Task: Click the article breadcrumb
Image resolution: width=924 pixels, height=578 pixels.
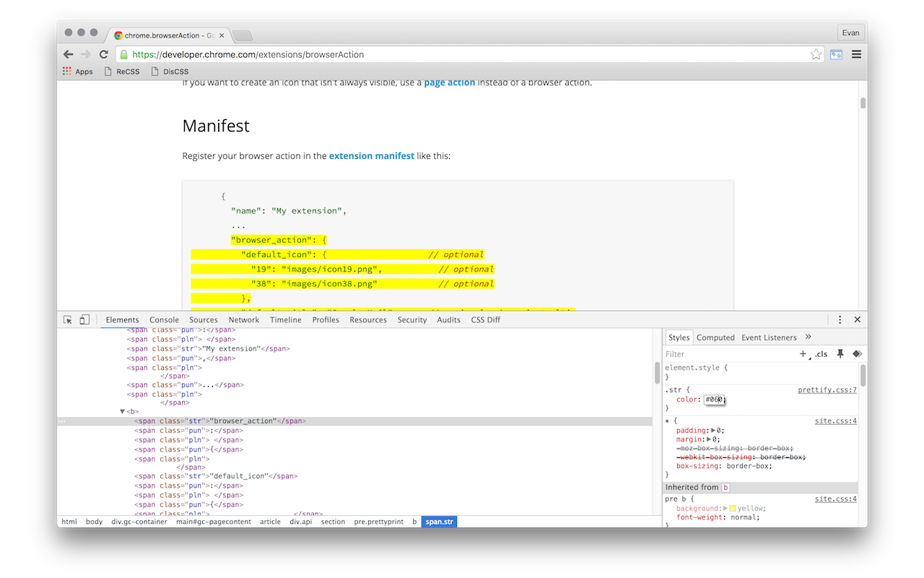Action: point(271,522)
